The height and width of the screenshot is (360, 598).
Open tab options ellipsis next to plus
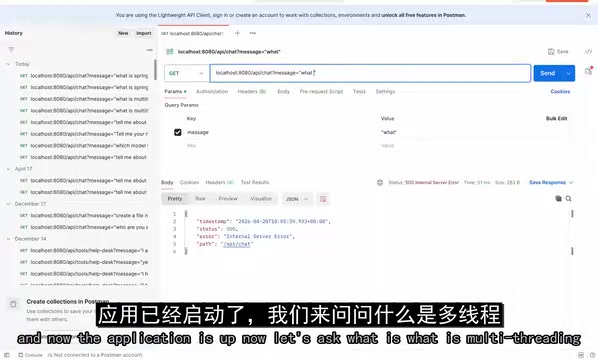(x=253, y=33)
